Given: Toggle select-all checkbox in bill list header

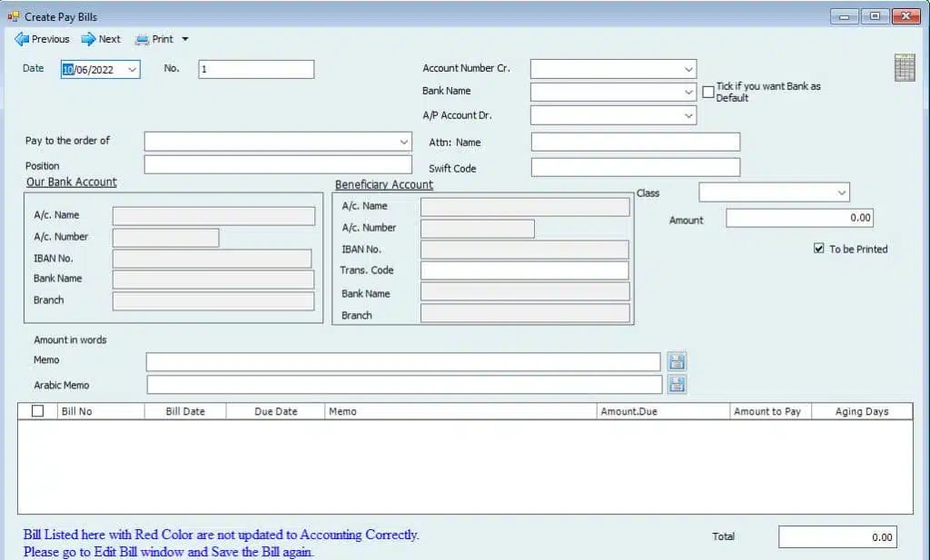Looking at the screenshot, I should tap(38, 411).
